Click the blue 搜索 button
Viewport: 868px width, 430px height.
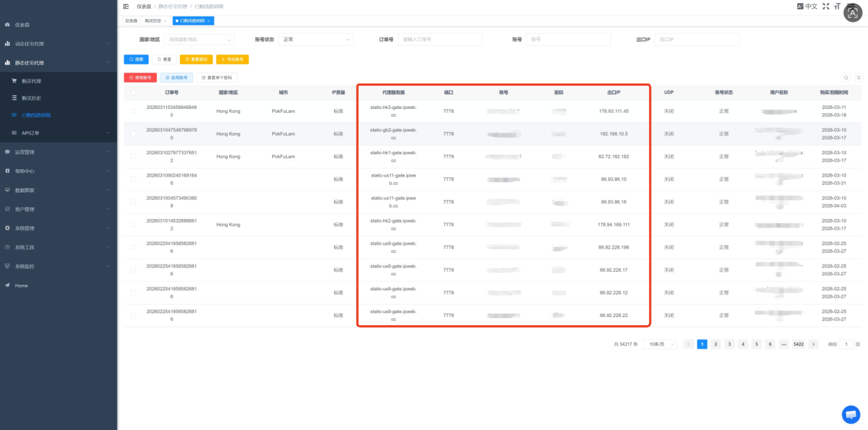point(136,60)
